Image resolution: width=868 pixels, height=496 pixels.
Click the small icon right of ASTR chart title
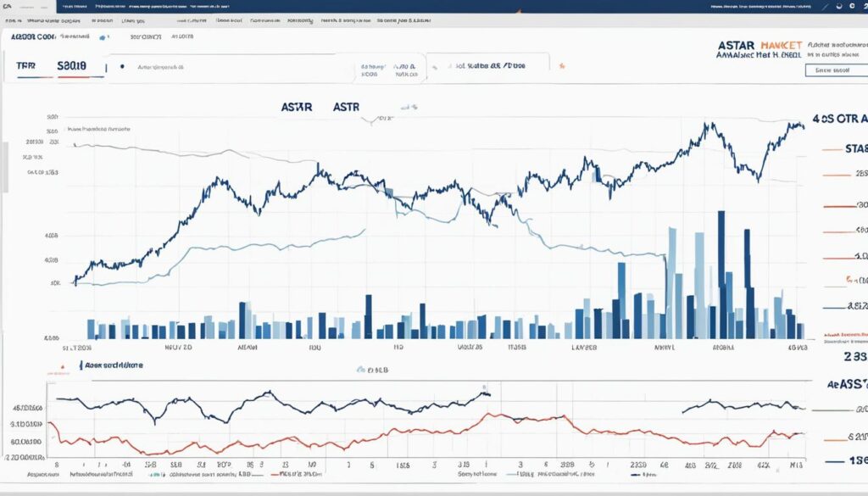410,108
